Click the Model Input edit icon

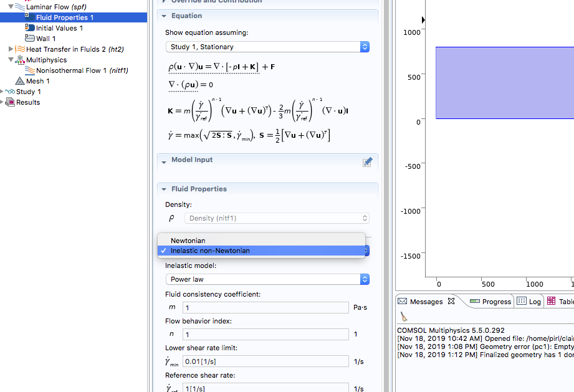[368, 162]
